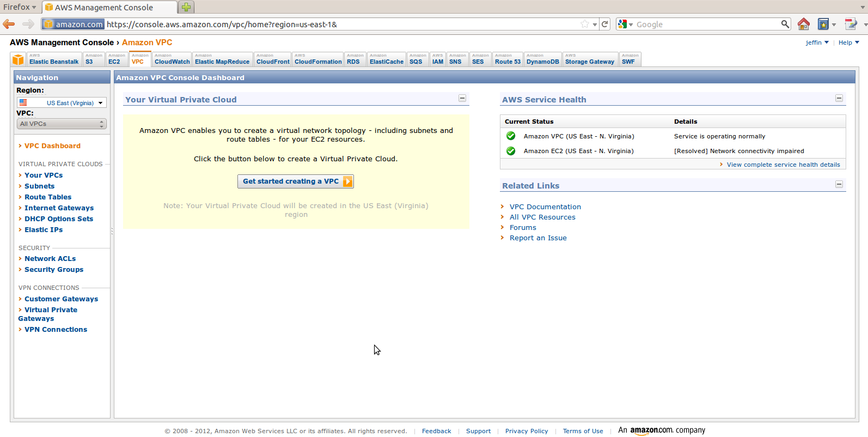
Task: Open the SES tab
Action: coord(480,59)
